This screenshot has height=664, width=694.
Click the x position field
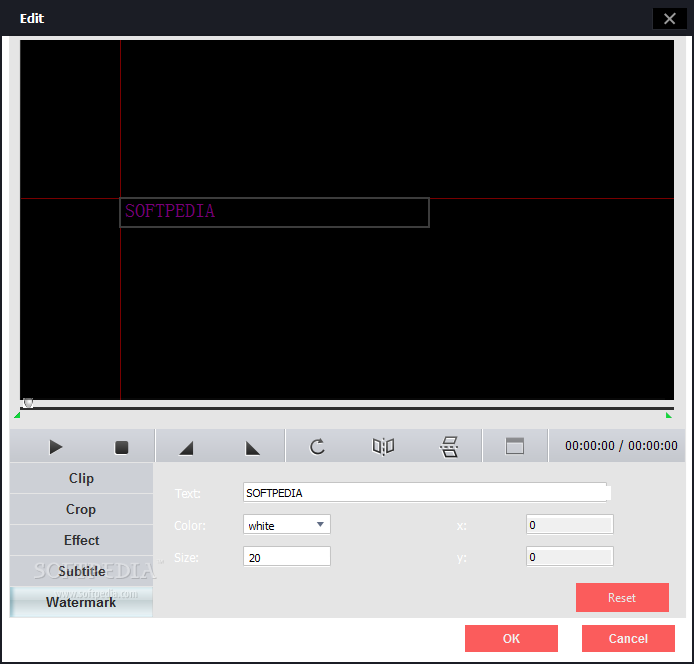(570, 525)
